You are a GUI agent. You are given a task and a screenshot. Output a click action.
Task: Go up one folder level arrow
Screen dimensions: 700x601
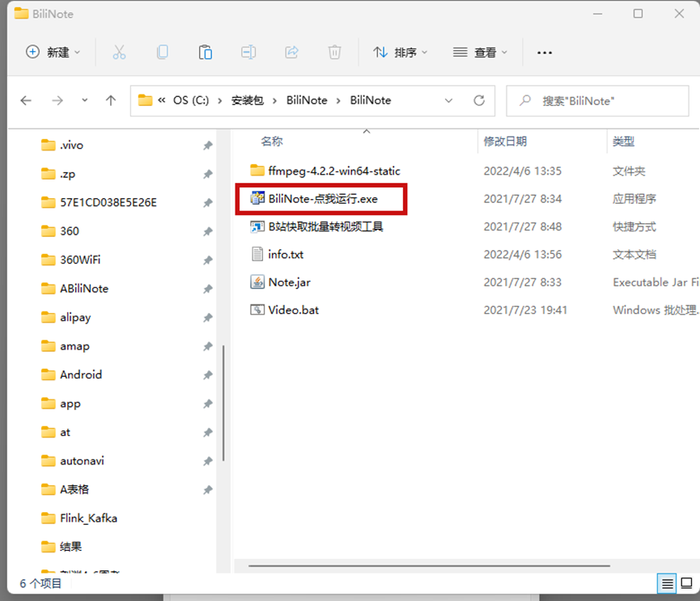pyautogui.click(x=111, y=100)
